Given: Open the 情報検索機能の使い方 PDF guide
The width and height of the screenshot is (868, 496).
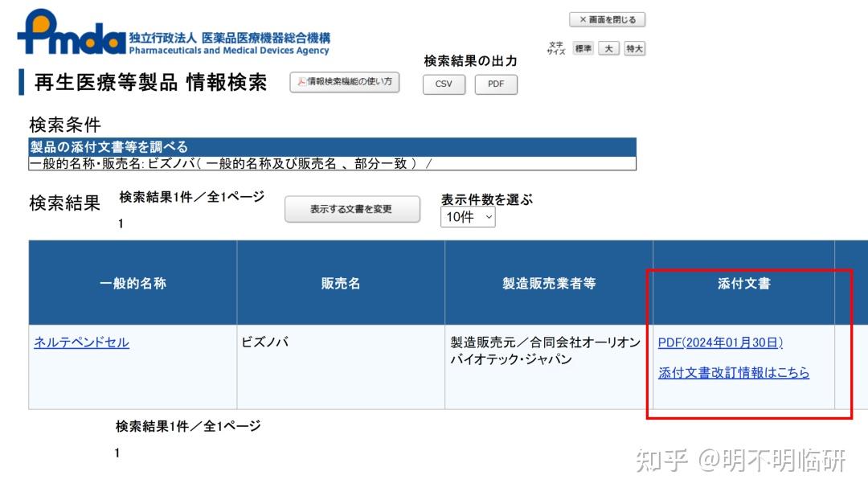Looking at the screenshot, I should 344,81.
